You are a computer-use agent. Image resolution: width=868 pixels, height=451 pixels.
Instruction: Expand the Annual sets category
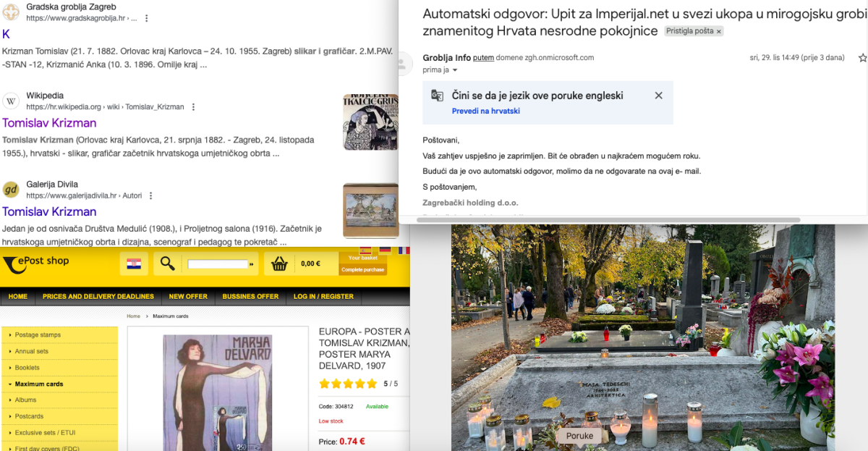[31, 351]
